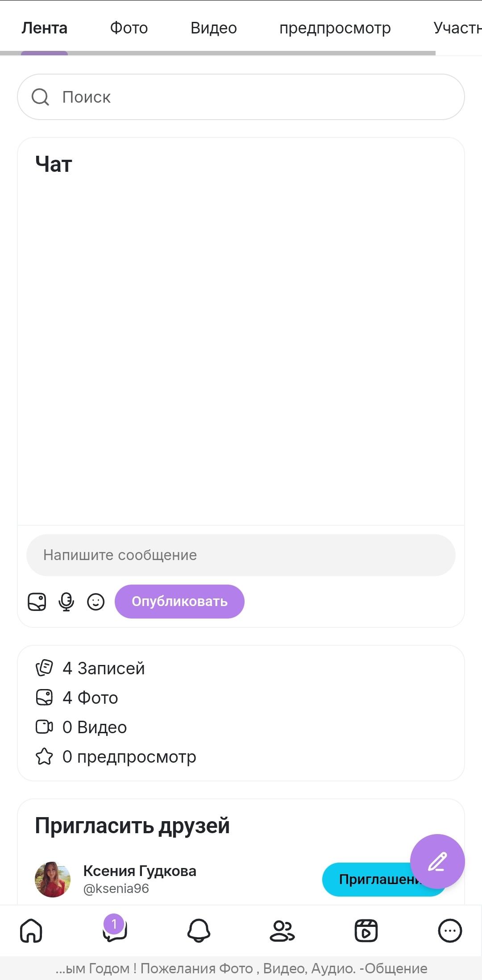Image resolution: width=482 pixels, height=980 pixels.
Task: Select the Лента tab
Action: pos(45,28)
